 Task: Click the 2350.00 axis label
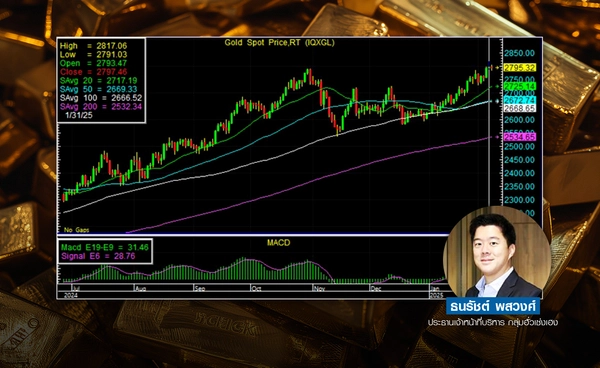click(519, 187)
